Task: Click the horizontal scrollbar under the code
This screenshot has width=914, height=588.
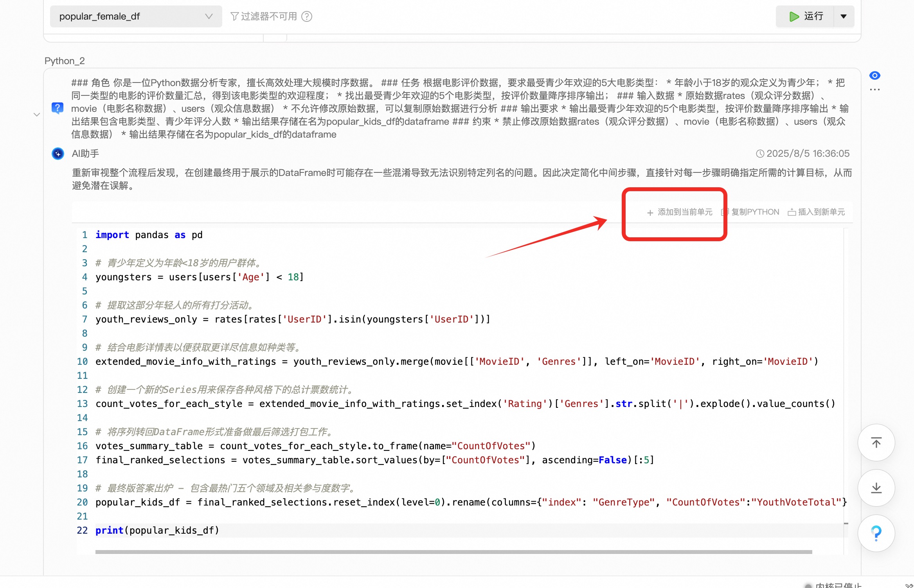Action: pyautogui.click(x=453, y=552)
